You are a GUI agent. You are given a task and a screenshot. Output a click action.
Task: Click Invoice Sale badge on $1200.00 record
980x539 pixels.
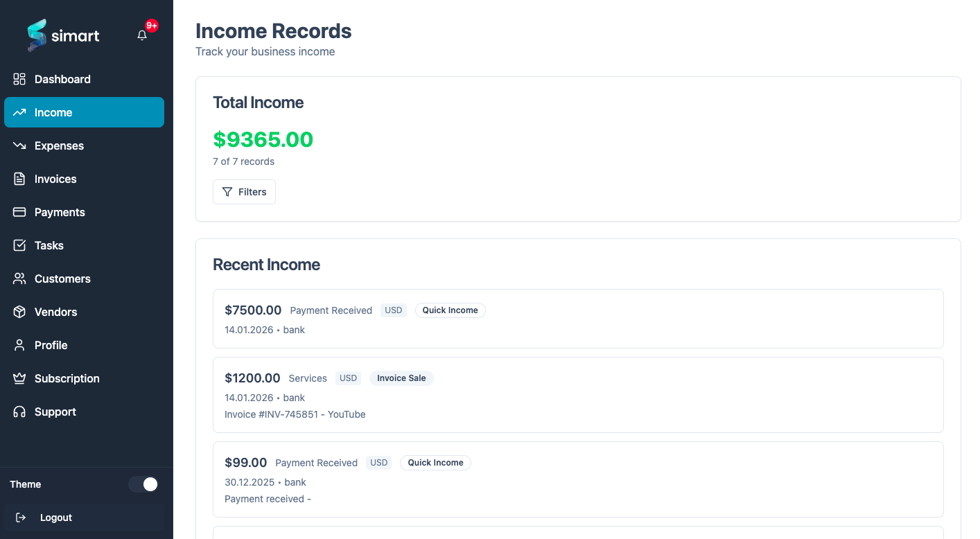point(401,378)
